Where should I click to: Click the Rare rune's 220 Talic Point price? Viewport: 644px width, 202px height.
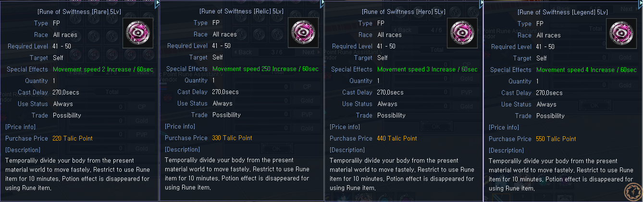click(x=72, y=138)
